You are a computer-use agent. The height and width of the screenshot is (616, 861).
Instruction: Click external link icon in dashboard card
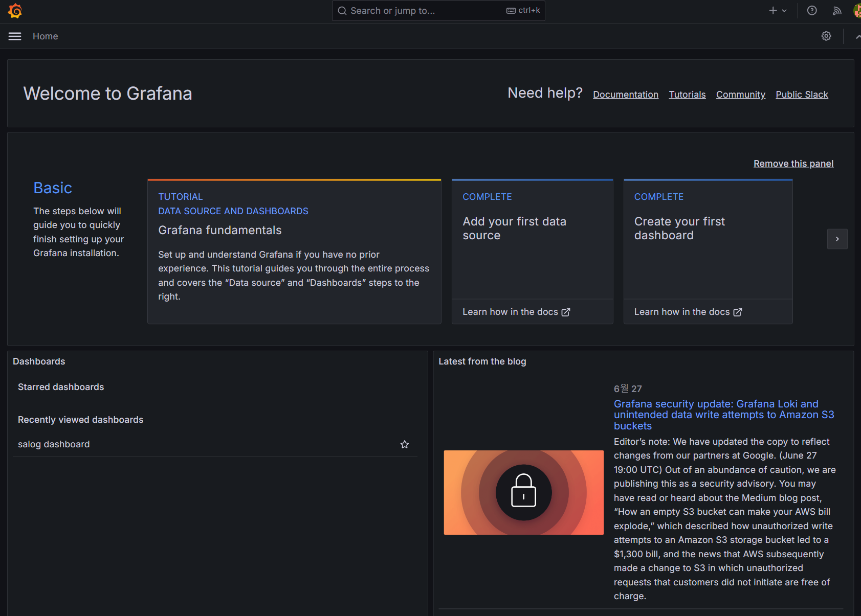(738, 312)
